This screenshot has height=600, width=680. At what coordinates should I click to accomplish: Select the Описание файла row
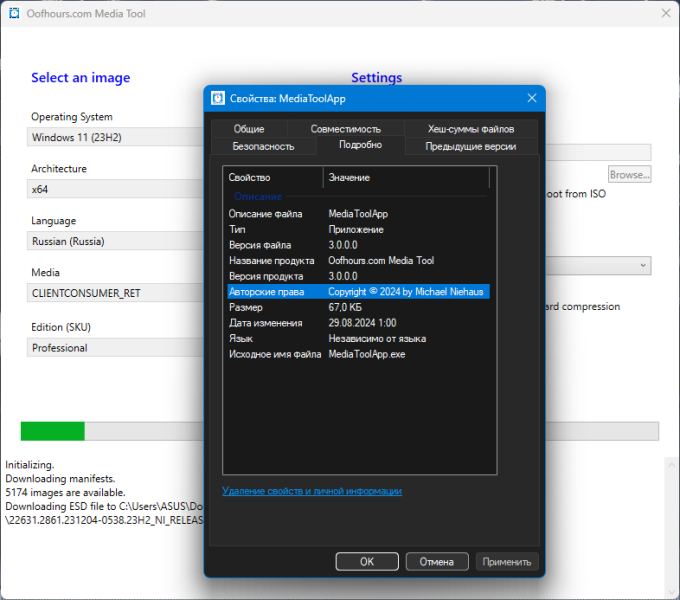click(x=359, y=214)
